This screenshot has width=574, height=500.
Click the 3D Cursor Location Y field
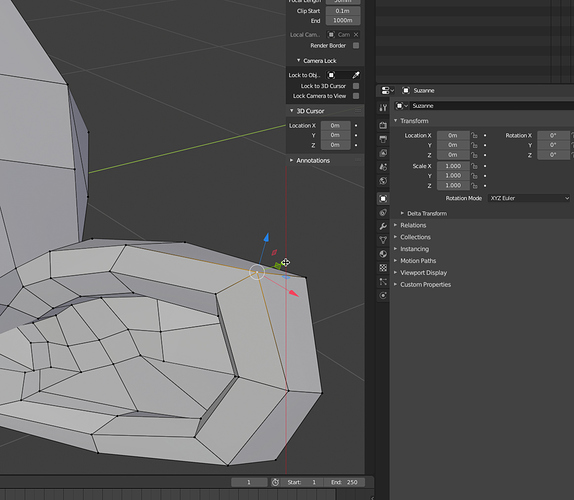coord(336,135)
